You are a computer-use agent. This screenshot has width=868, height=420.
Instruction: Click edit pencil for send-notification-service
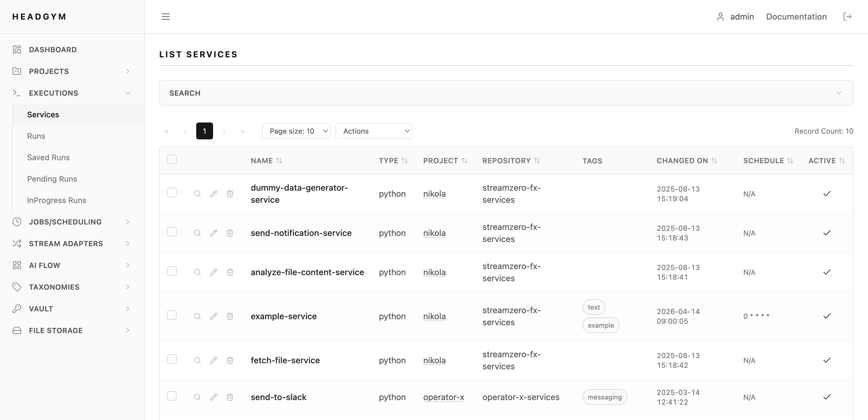214,233
